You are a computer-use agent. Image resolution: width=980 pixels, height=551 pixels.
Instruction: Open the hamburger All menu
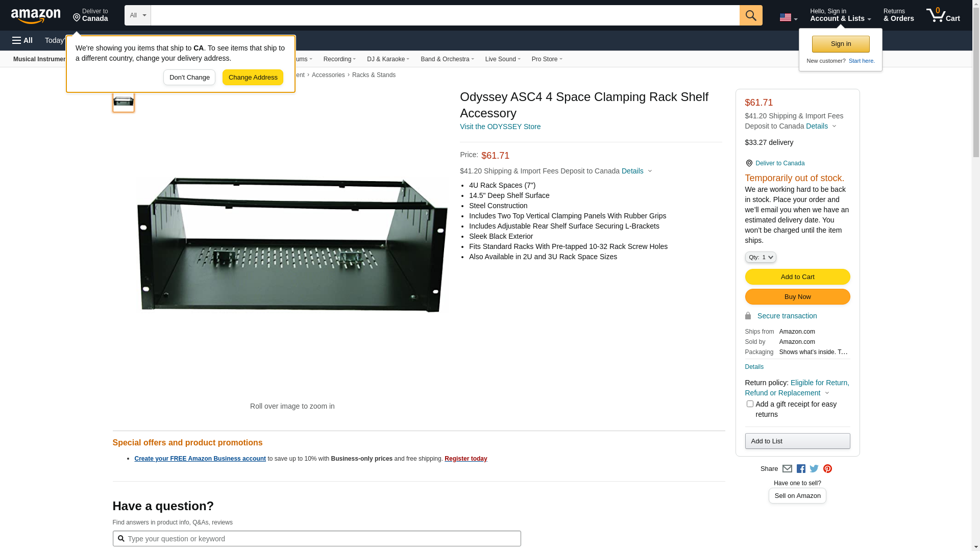[x=22, y=40]
